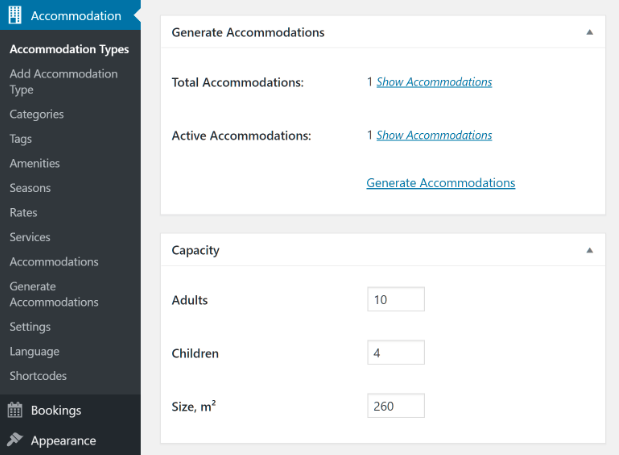Collapse the Capacity panel
Viewport: 619px width, 455px height.
tap(589, 250)
